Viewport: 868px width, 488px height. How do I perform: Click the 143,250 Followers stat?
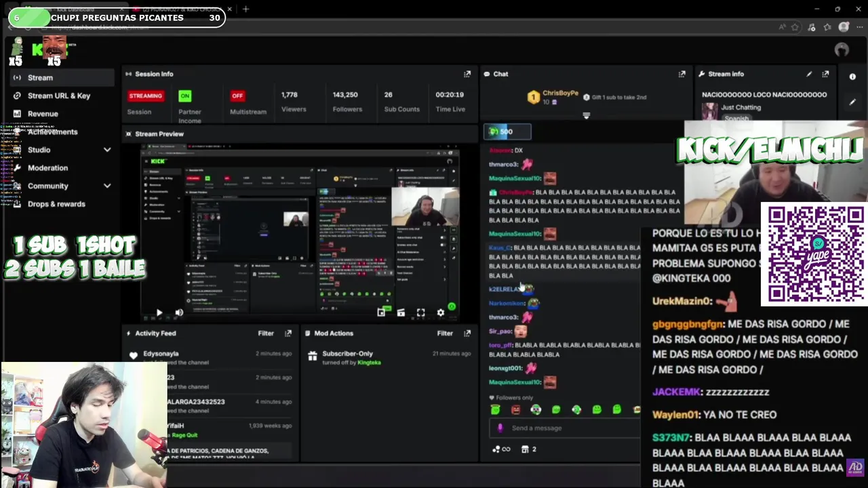click(347, 102)
